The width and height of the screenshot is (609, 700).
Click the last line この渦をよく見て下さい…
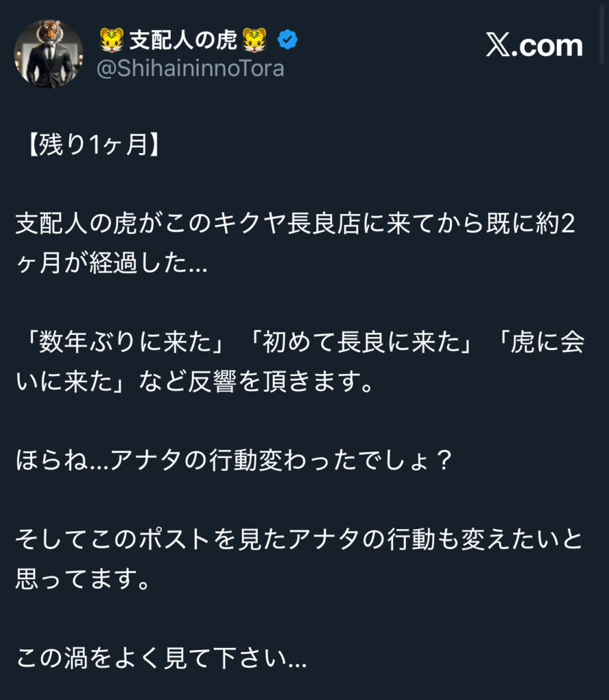point(161,658)
